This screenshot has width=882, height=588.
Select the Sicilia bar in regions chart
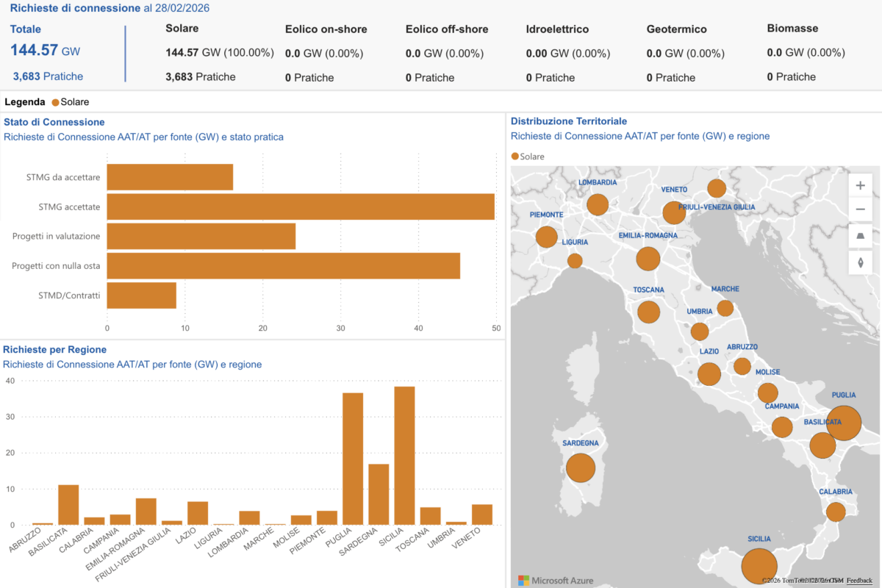pos(404,456)
